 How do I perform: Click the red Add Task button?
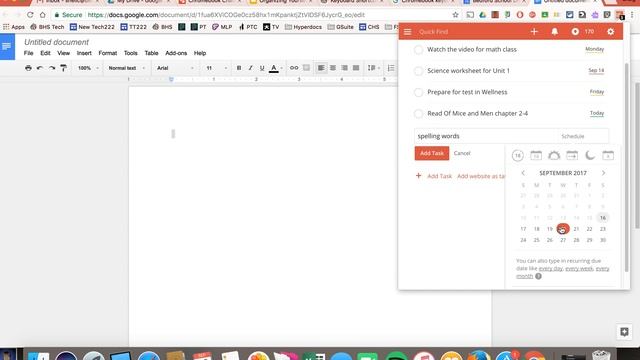(x=432, y=153)
